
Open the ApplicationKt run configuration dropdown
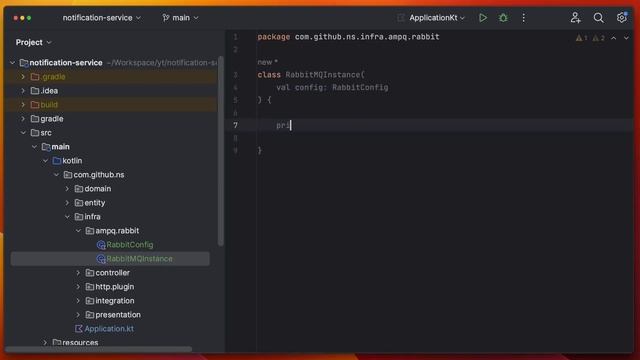(x=436, y=18)
